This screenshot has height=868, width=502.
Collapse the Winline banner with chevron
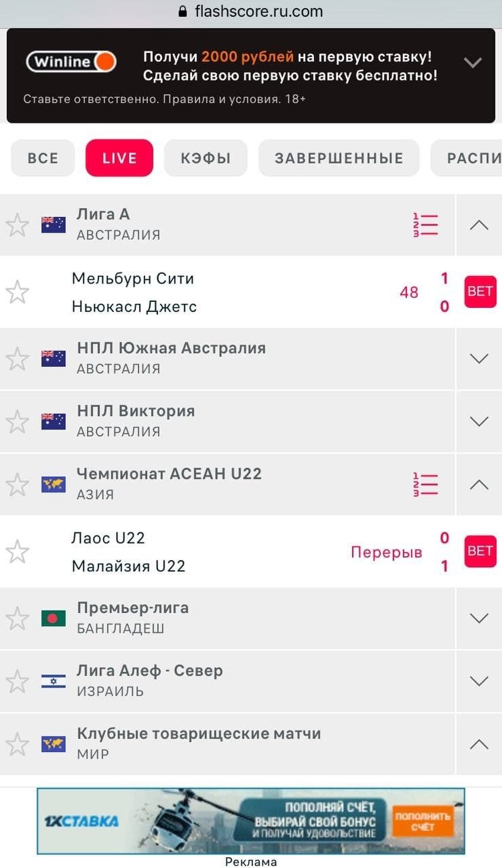coord(472,63)
